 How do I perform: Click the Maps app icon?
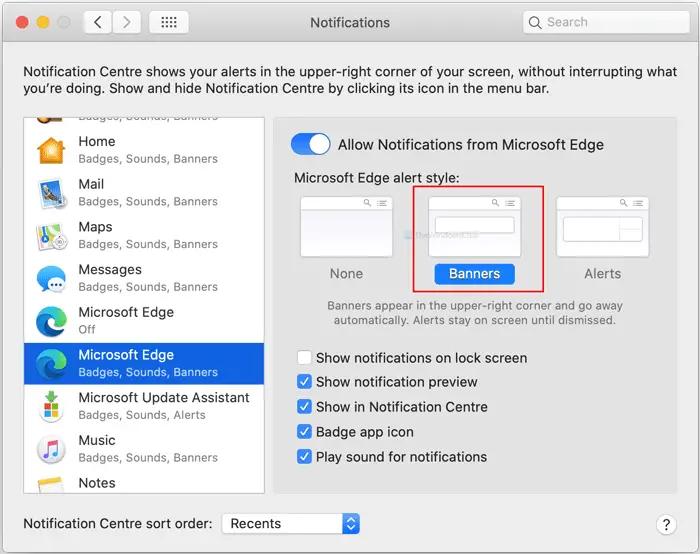pos(51,236)
